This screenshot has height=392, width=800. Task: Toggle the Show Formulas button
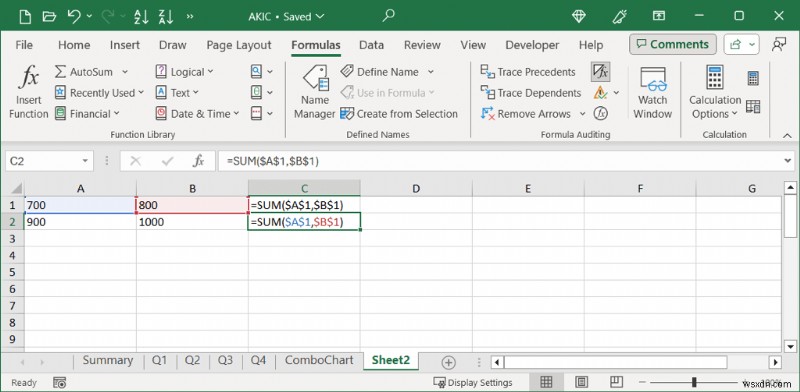click(x=601, y=72)
